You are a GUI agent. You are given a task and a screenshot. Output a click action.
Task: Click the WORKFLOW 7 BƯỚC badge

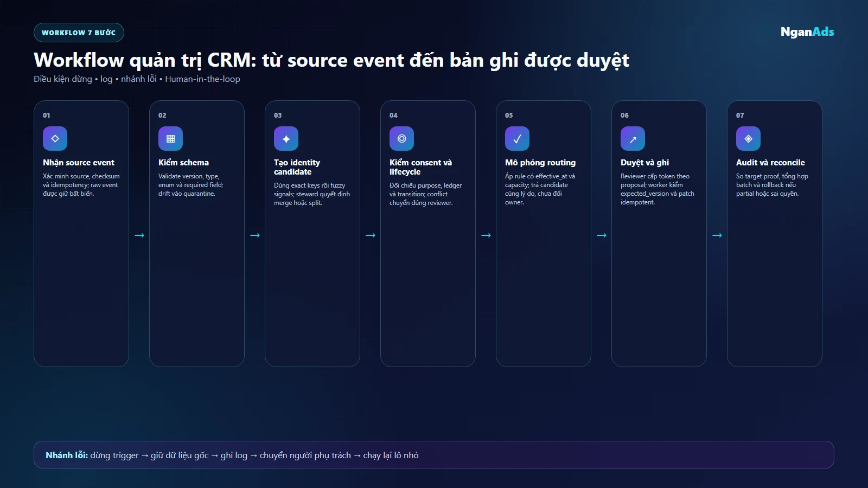pyautogui.click(x=79, y=33)
